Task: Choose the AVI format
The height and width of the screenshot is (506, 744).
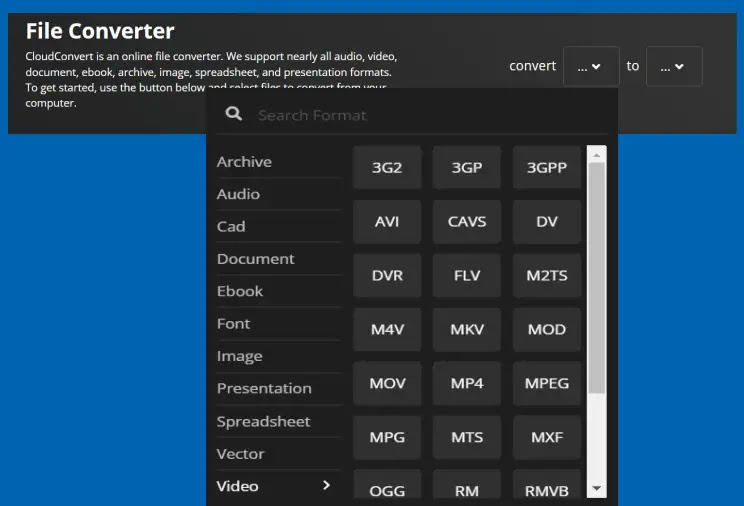Action: 387,222
